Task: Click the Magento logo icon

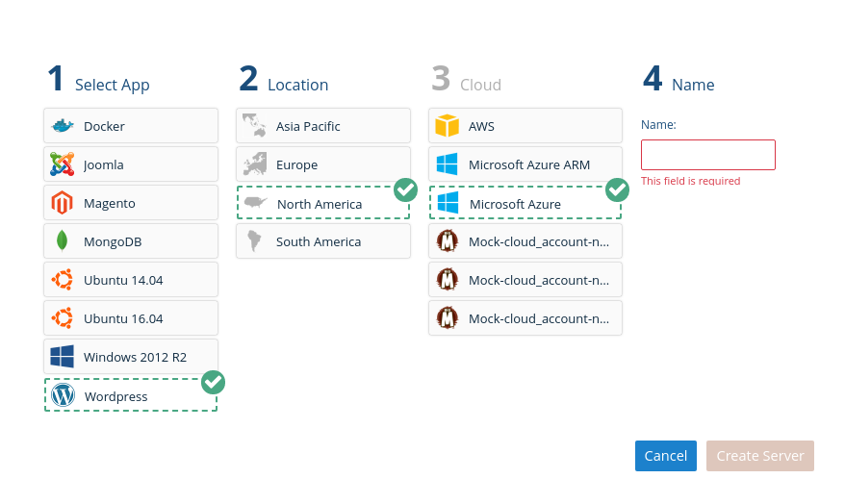Action: [x=62, y=203]
